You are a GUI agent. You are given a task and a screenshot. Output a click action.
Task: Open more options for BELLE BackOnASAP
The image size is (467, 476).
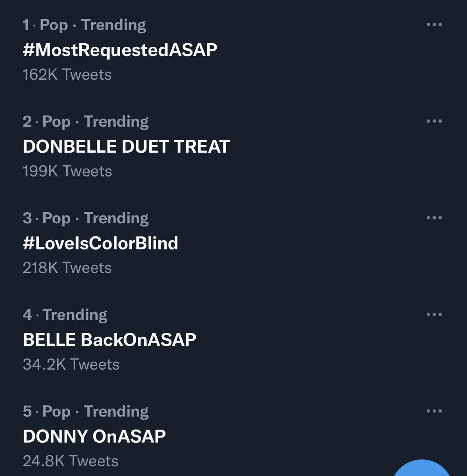tap(434, 315)
